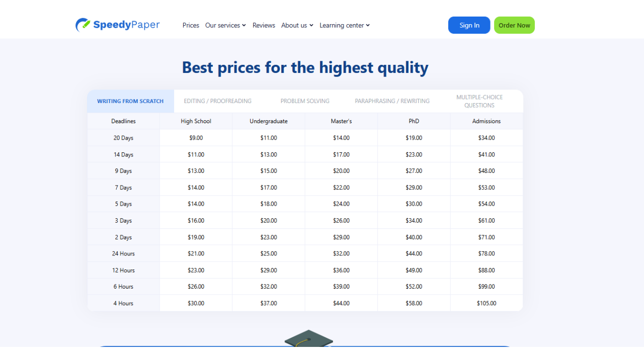
Task: Select the 20 Days deadline row label
Action: pos(123,138)
